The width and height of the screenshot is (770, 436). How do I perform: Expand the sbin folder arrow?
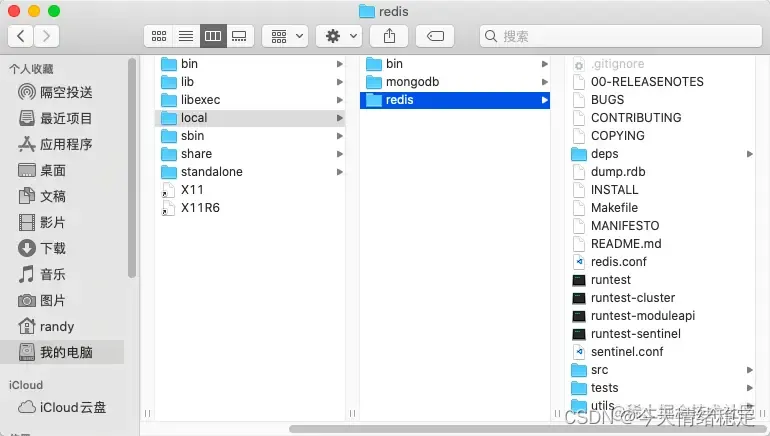[x=339, y=136]
